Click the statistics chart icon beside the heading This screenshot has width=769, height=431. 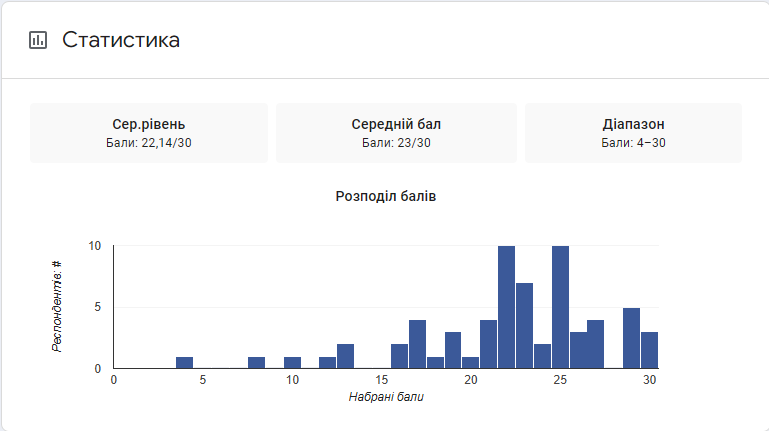(x=38, y=41)
